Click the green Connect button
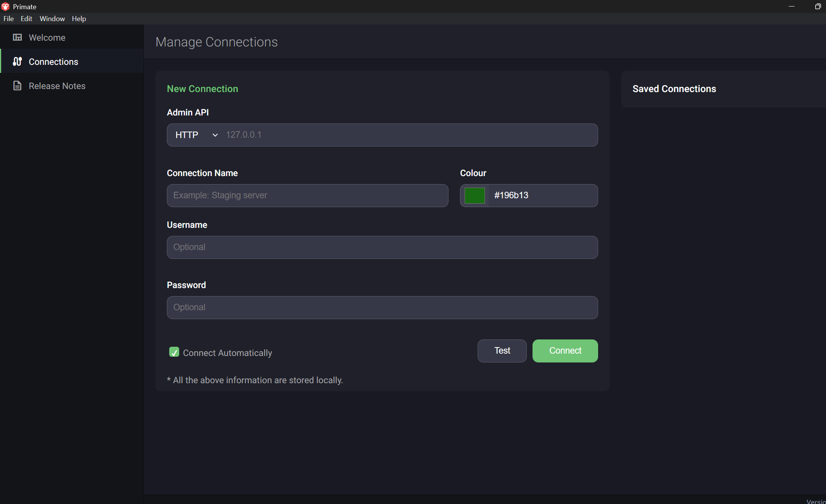 point(565,351)
